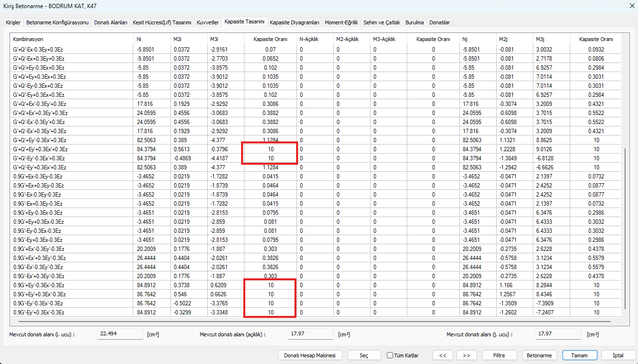Confirm with the Tamam button

pyautogui.click(x=580, y=355)
